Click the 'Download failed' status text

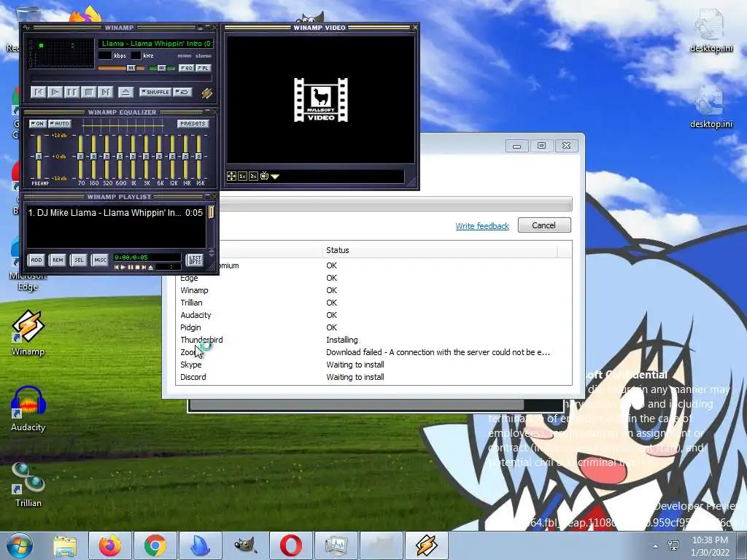[x=438, y=352]
